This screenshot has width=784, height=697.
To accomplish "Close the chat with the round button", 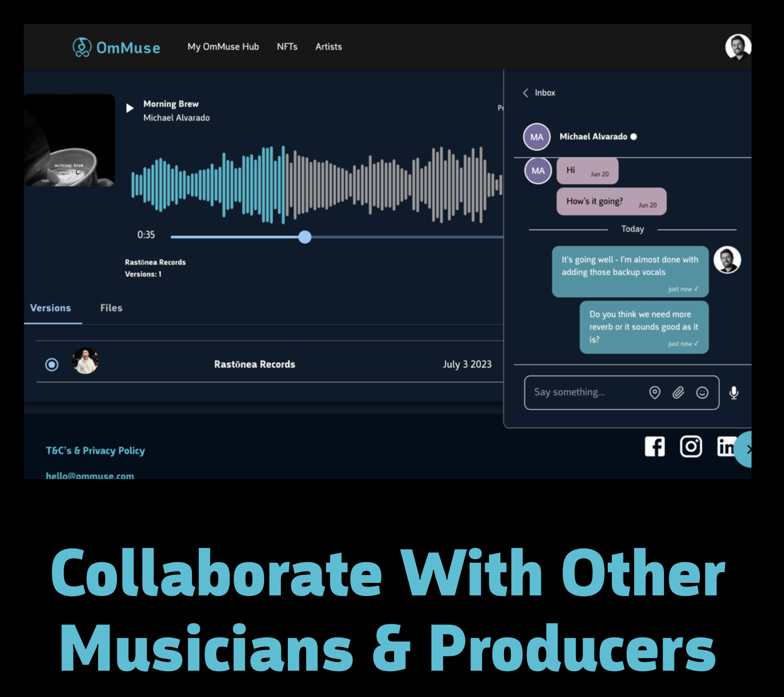I will click(743, 449).
